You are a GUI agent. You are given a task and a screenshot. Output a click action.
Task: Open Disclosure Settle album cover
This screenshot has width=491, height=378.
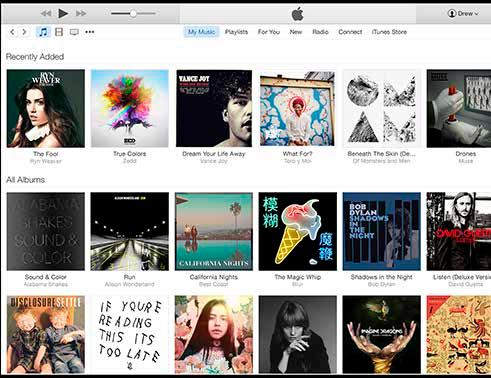point(46,335)
